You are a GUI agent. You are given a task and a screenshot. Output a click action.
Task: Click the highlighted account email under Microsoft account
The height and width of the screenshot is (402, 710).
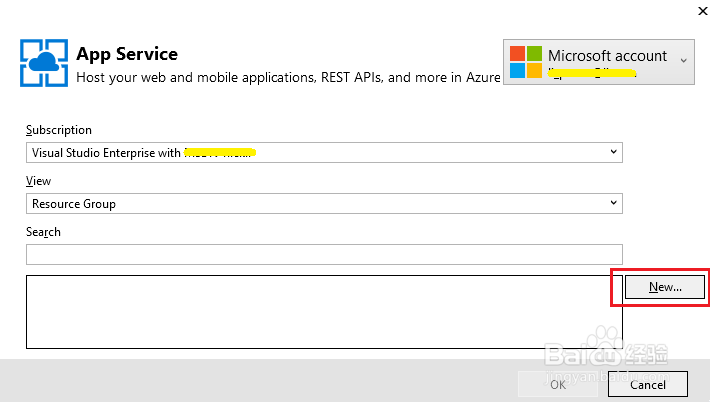pos(592,73)
